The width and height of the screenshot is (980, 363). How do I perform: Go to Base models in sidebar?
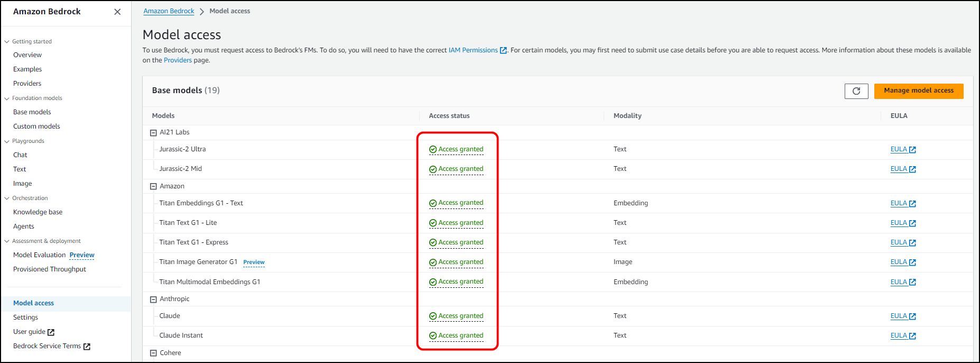[32, 112]
